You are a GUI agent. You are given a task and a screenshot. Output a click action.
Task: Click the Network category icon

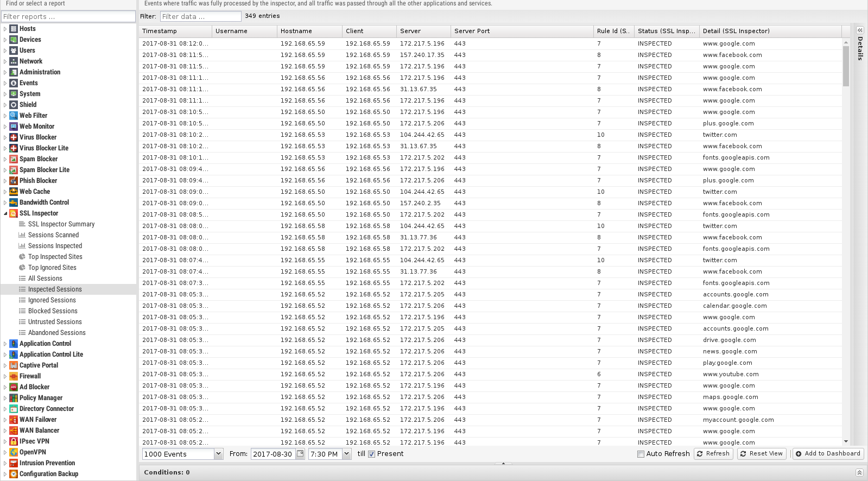[14, 61]
